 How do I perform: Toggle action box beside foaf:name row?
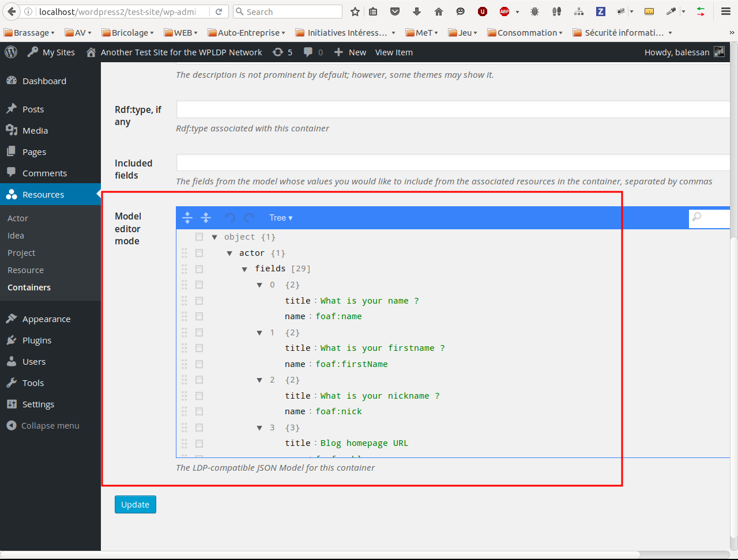tap(199, 316)
